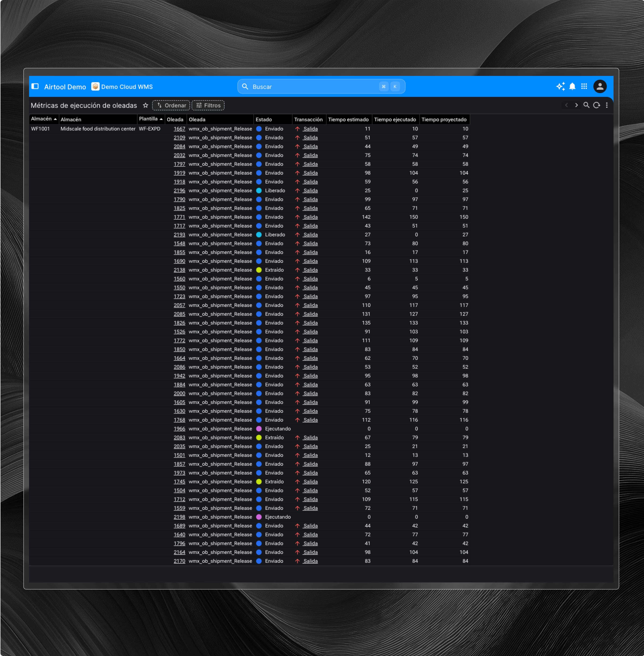Open wave link 1667
Image resolution: width=644 pixels, height=656 pixels.
tap(179, 129)
